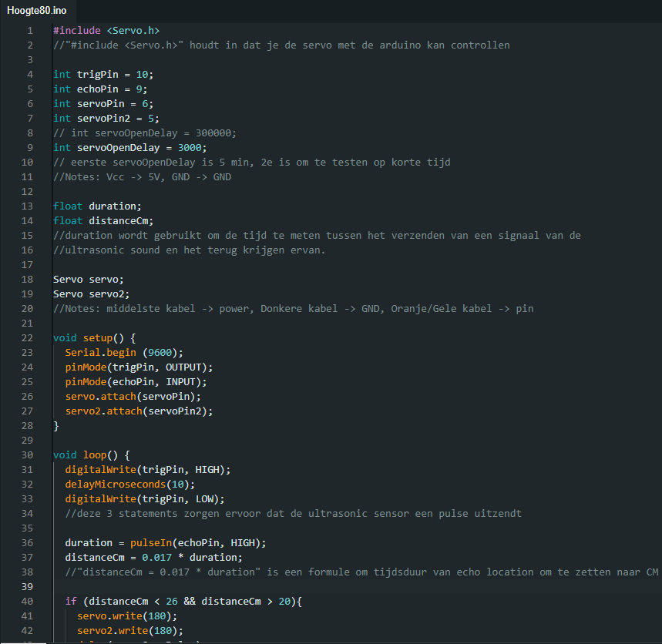Click servo.write(180) inside the if block
The width and height of the screenshot is (662, 644).
(123, 615)
